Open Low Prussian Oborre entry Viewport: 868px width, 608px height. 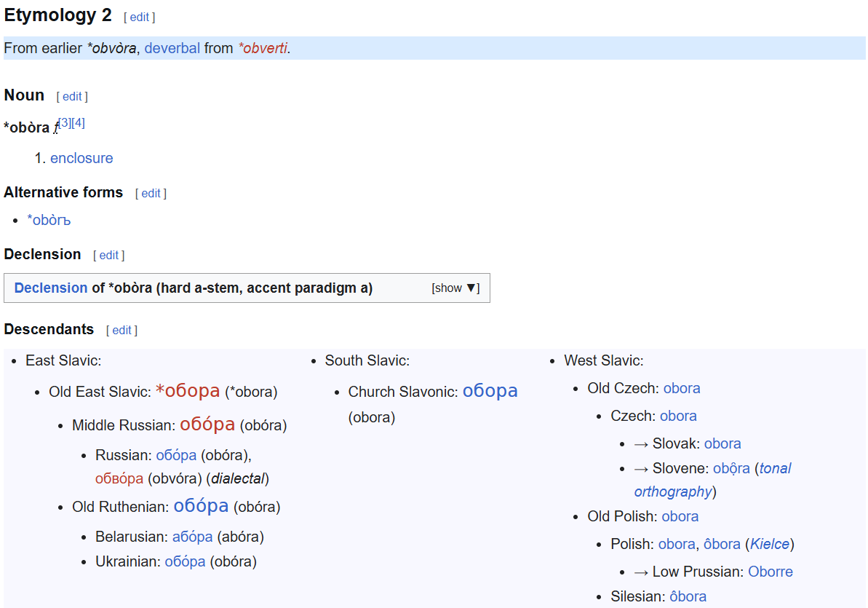coord(770,572)
